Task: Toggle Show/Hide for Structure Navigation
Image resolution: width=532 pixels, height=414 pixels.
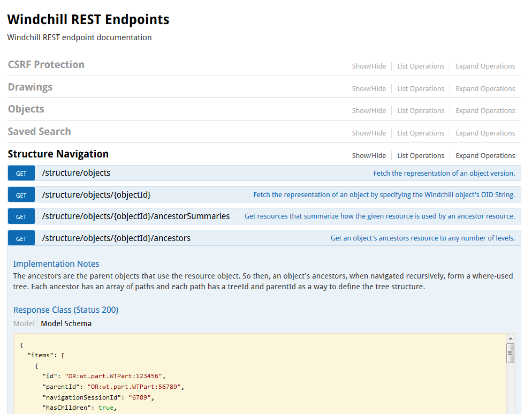Action: coord(369,156)
